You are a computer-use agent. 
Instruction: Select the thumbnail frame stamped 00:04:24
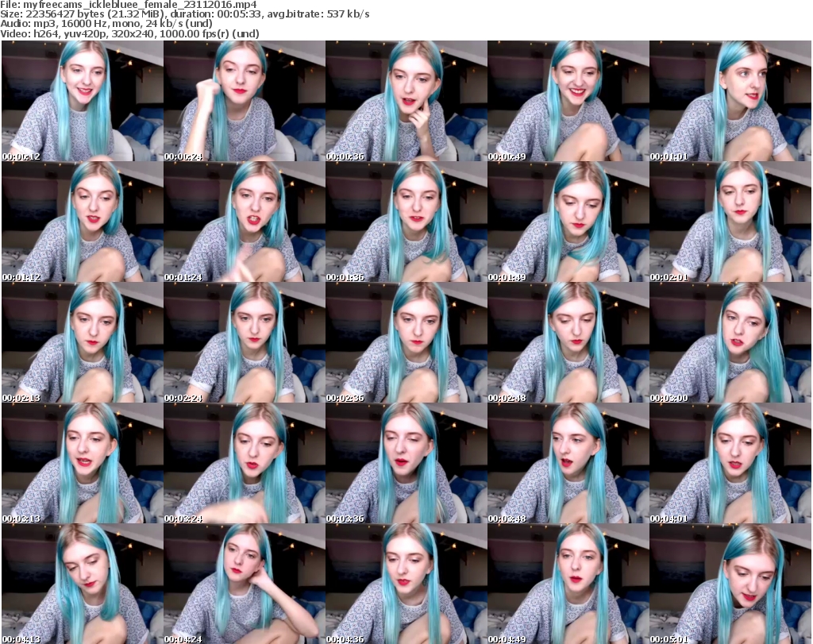[x=245, y=584]
